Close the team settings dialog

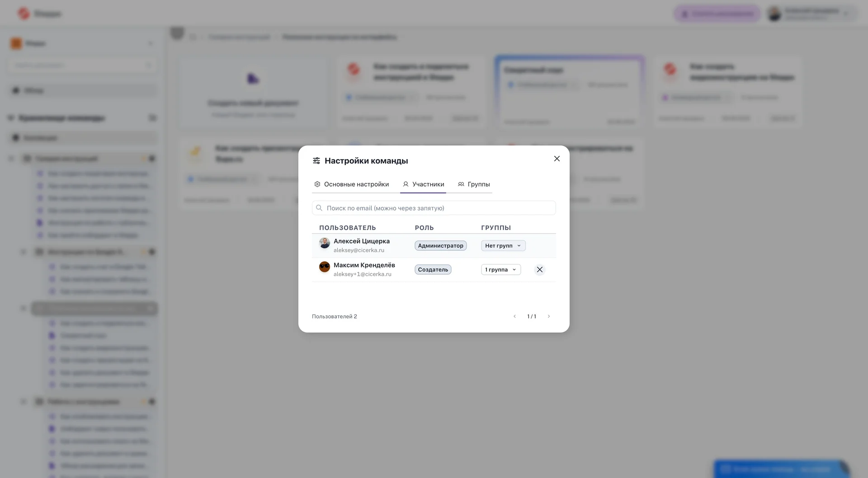point(557,159)
